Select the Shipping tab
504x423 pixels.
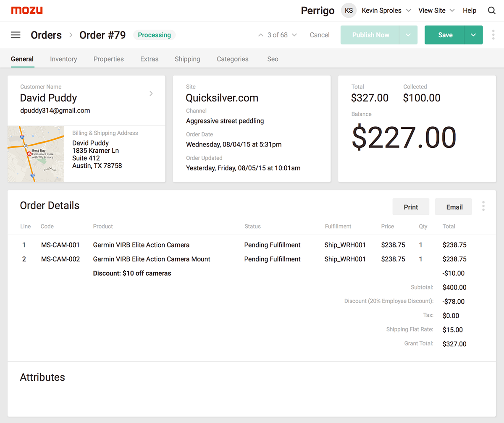(x=187, y=59)
